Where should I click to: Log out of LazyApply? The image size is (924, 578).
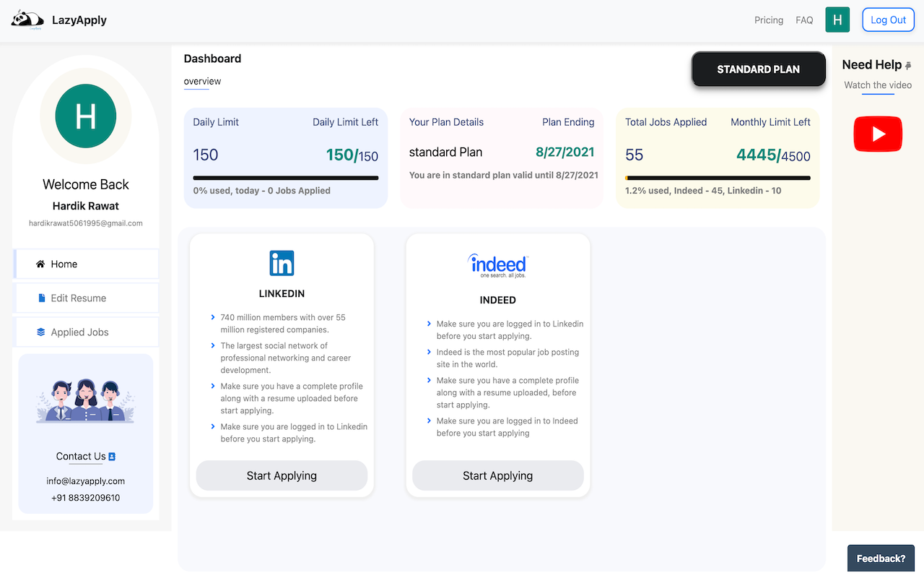pyautogui.click(x=888, y=20)
